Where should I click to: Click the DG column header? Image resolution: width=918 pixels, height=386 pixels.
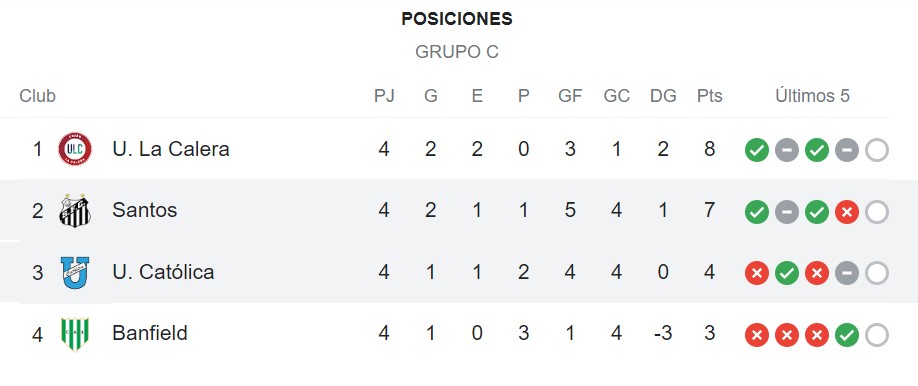click(x=663, y=95)
